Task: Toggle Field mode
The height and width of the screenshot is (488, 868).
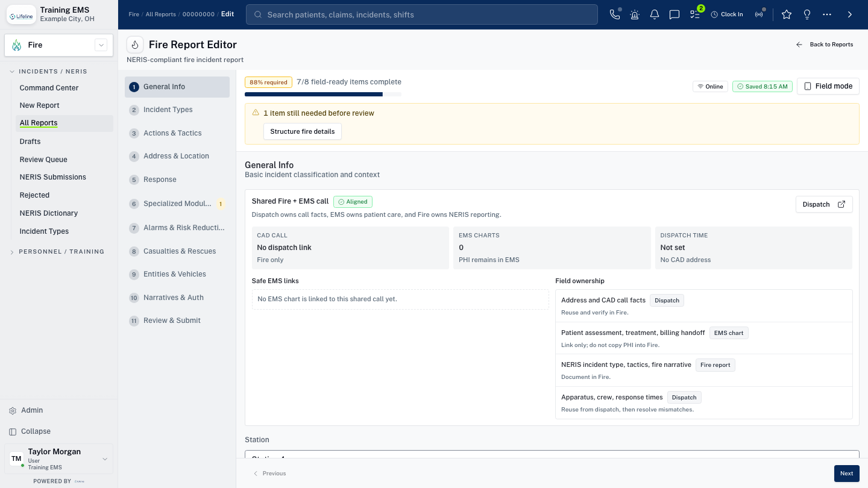Action: (x=828, y=86)
